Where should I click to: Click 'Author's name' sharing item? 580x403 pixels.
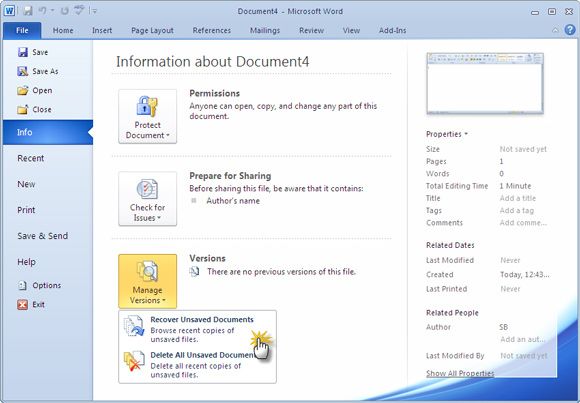[x=233, y=201]
